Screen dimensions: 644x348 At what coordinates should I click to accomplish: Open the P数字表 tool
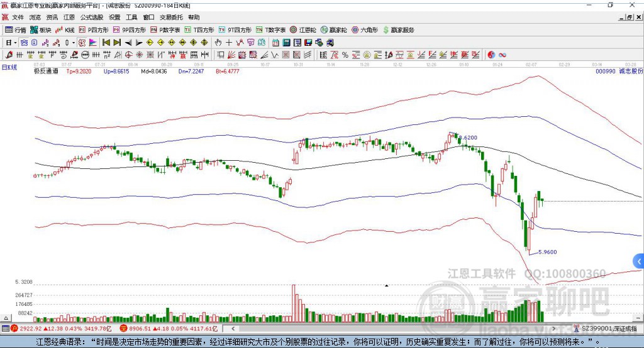click(165, 30)
